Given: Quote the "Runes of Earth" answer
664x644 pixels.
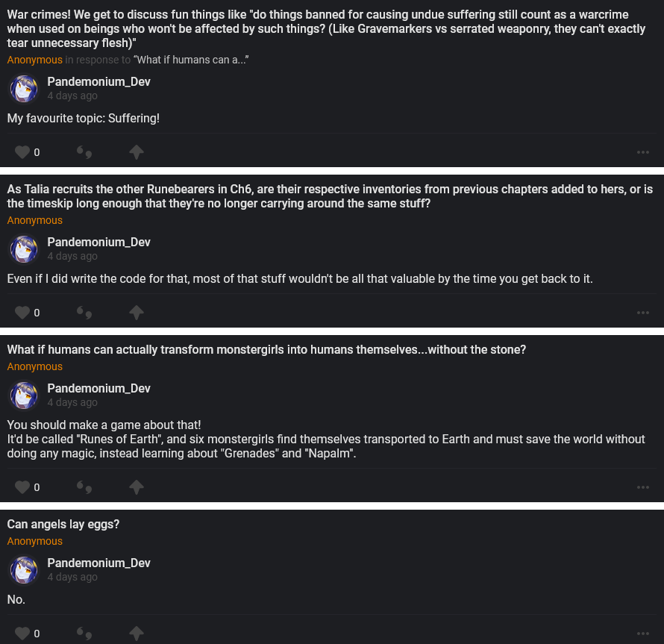Looking at the screenshot, I should pos(84,487).
